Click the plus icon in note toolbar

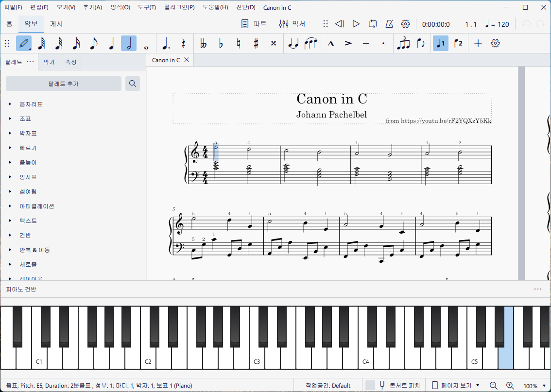point(478,44)
